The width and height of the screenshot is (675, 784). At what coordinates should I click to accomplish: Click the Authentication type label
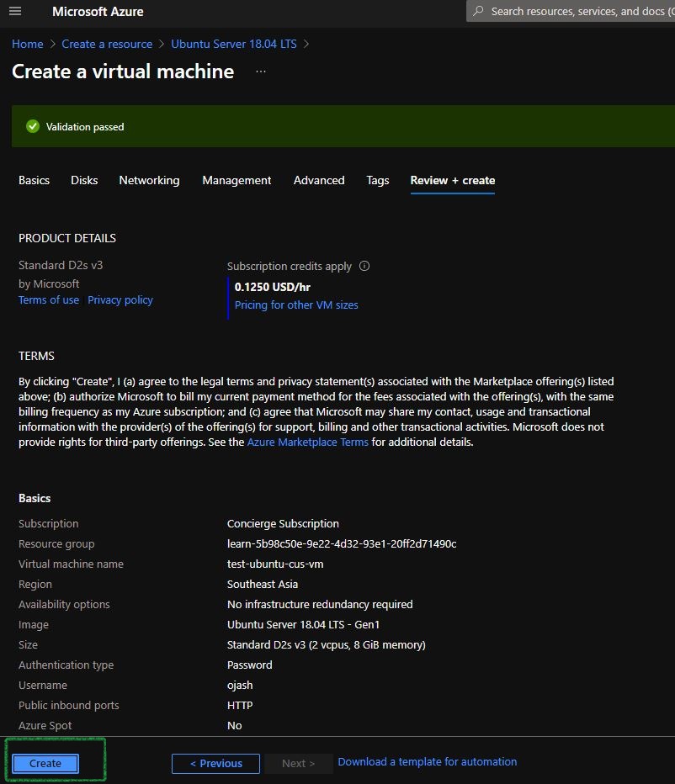(x=66, y=665)
